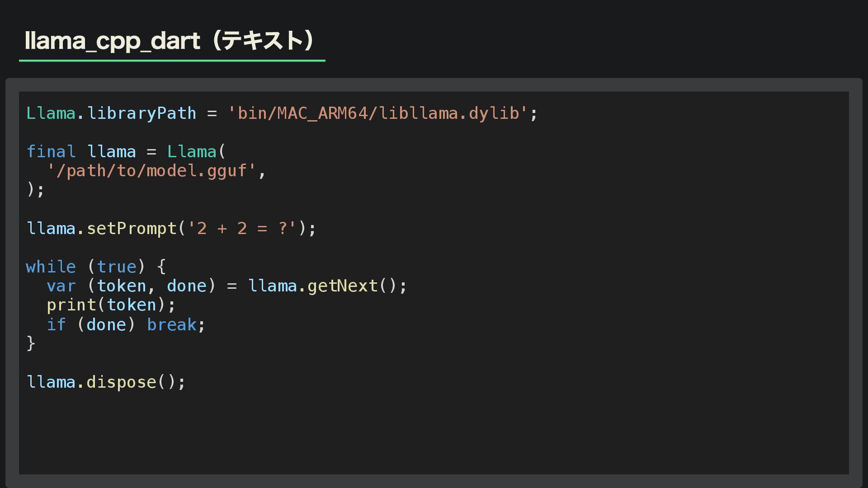Click the while keyword
Image resolution: width=868 pixels, height=488 pixels.
(51, 267)
